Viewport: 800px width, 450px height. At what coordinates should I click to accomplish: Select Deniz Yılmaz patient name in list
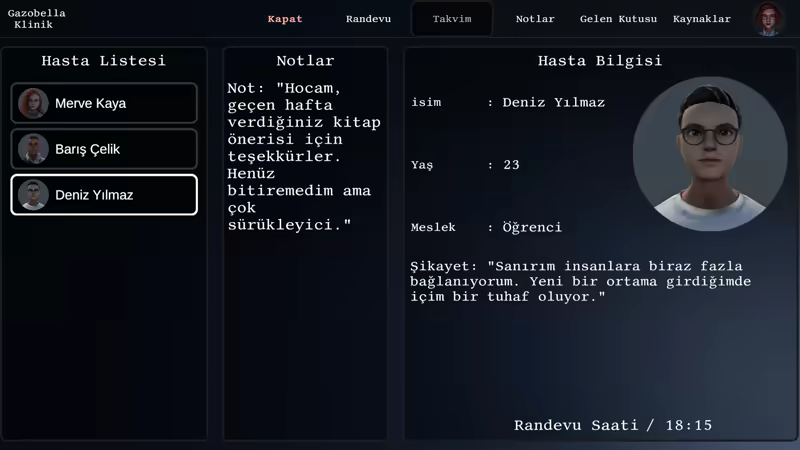pos(94,195)
